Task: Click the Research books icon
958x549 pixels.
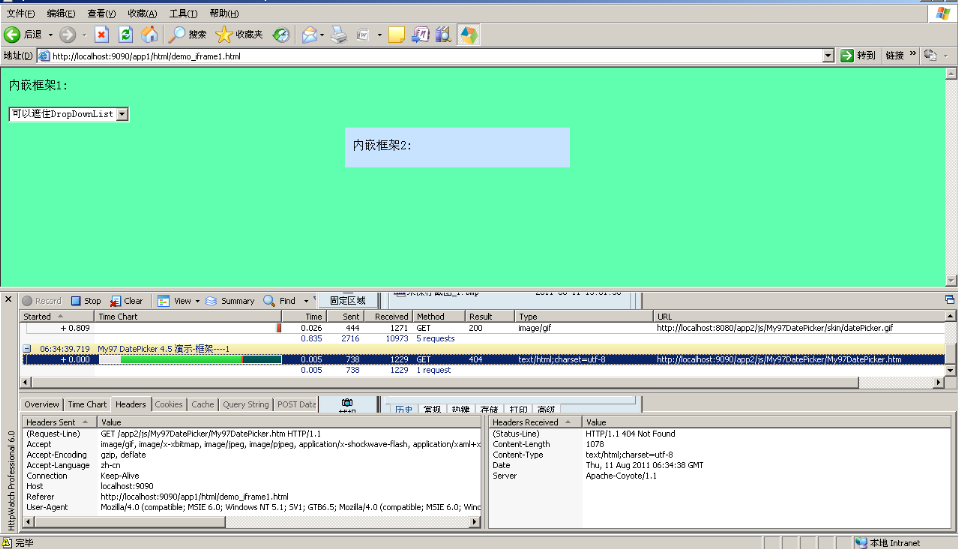Action: click(444, 35)
